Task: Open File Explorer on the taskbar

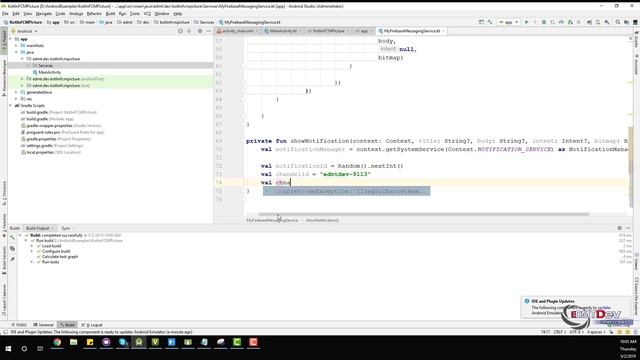Action: coord(73,342)
